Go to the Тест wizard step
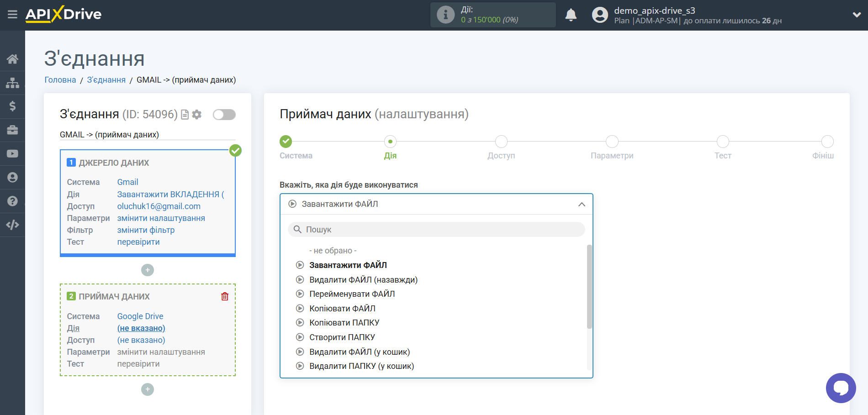 pos(723,142)
